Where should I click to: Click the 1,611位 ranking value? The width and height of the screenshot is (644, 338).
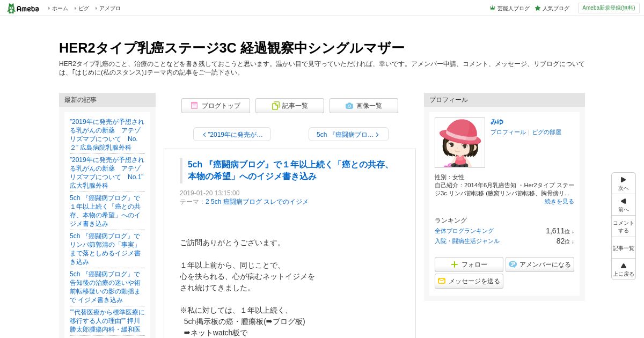(560, 231)
